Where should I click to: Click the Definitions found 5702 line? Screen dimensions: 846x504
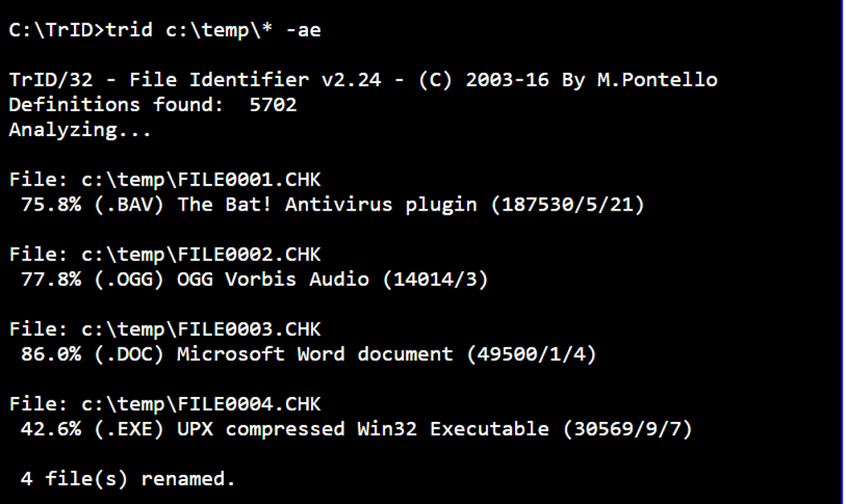(x=153, y=104)
